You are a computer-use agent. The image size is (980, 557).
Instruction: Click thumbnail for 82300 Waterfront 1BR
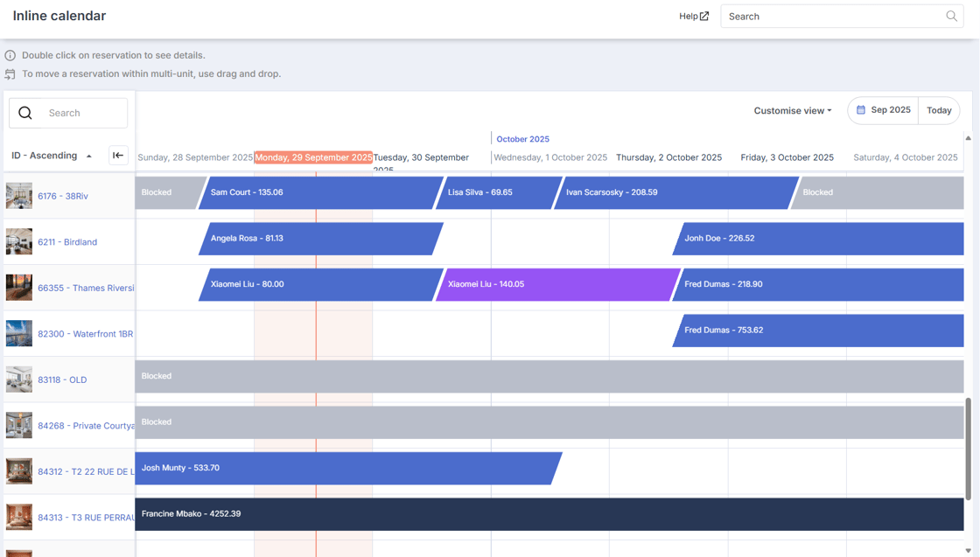(x=18, y=333)
